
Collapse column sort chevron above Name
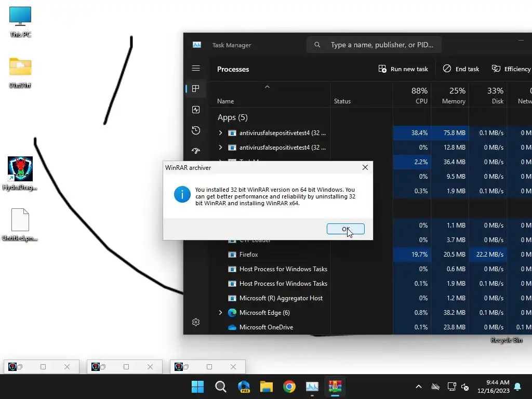coord(268,87)
